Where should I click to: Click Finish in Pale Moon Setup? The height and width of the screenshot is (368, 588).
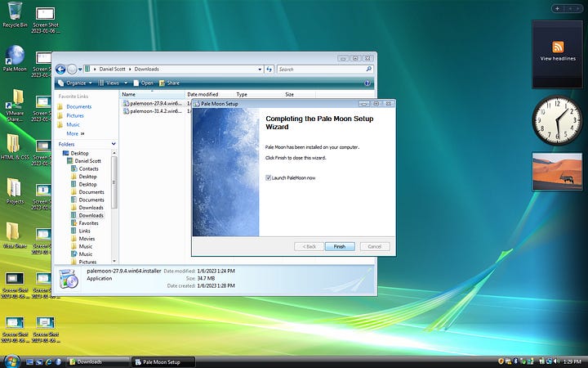(340, 246)
